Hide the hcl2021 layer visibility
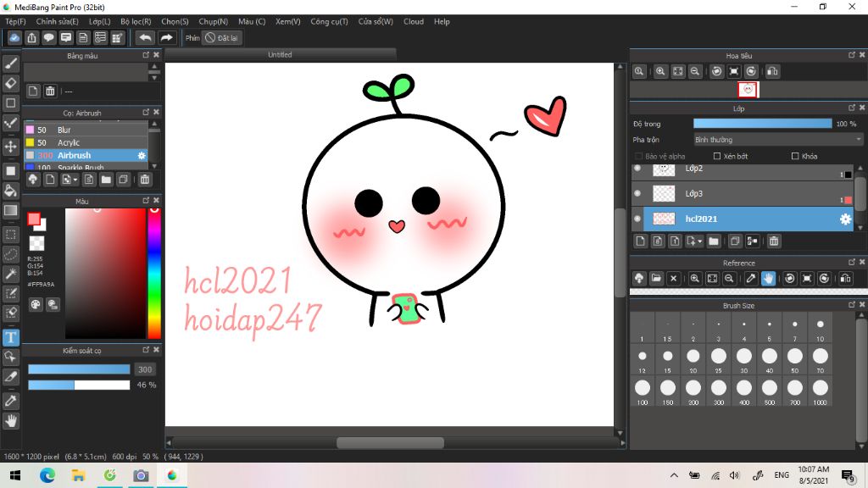 (637, 219)
